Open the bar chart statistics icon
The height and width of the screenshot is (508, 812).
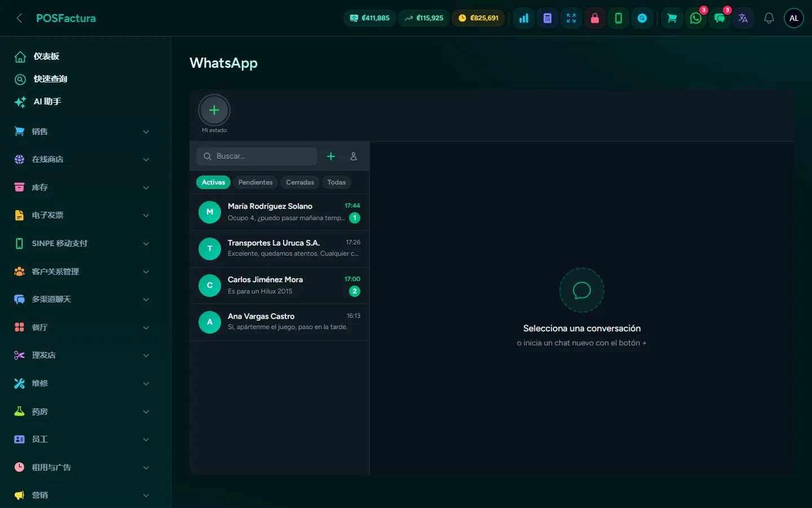coord(524,18)
